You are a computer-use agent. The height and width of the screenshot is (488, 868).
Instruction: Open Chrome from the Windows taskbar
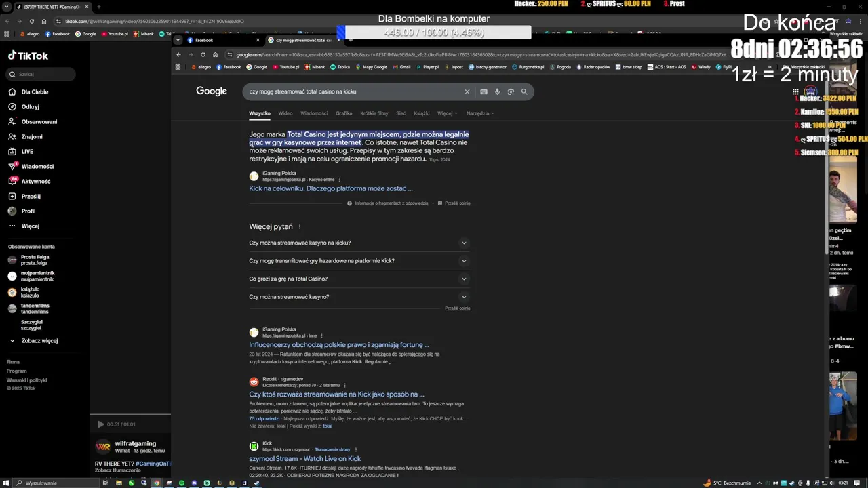click(156, 483)
